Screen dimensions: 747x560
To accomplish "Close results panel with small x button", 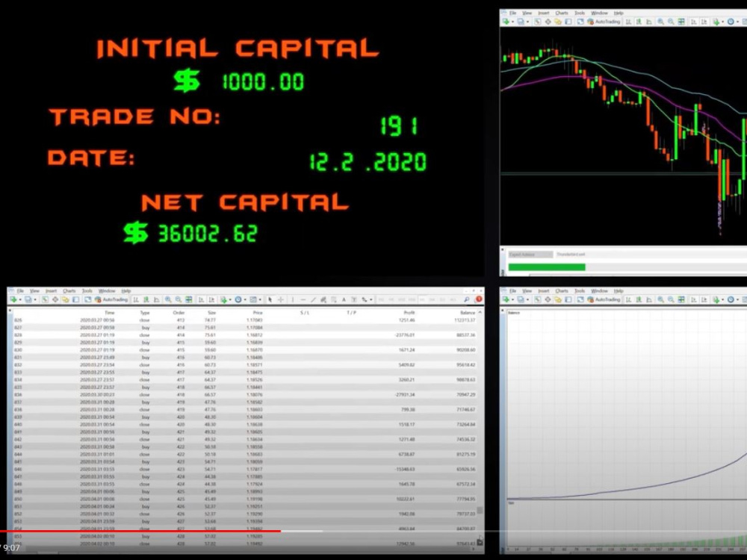I will click(10, 310).
